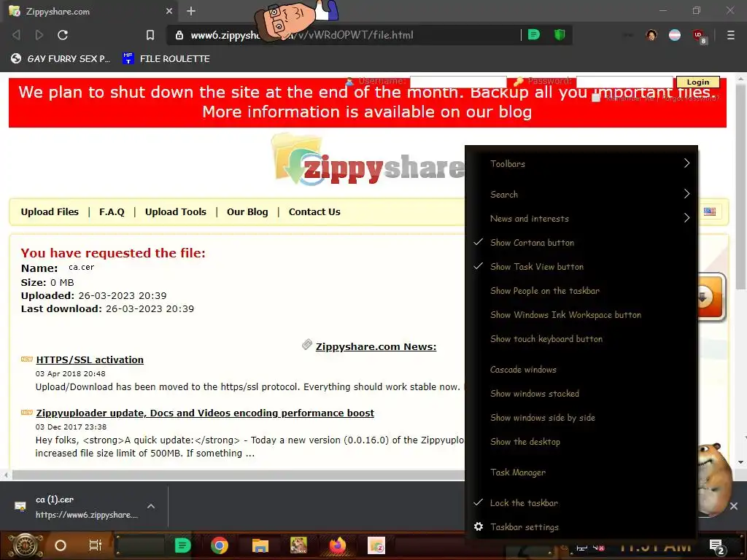Enable Show People on the taskbar
Image resolution: width=747 pixels, height=560 pixels.
point(581,290)
